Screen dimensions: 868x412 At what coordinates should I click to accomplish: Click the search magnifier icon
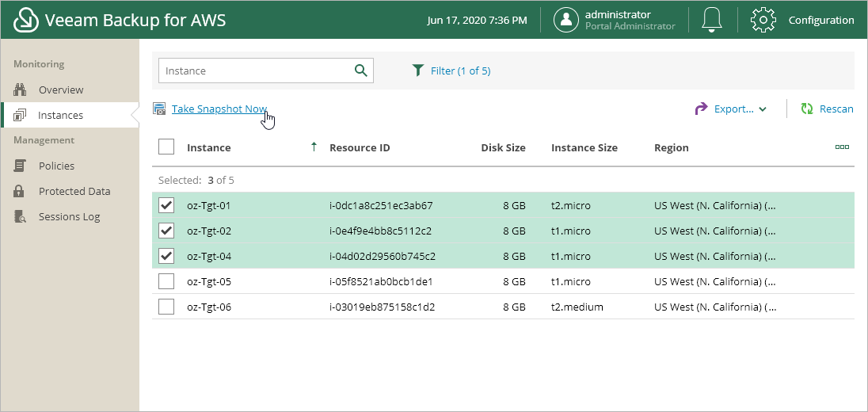[361, 71]
